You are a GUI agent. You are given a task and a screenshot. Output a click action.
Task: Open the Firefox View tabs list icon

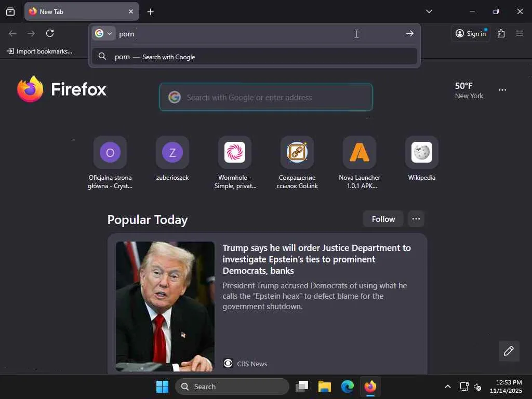click(x=10, y=11)
